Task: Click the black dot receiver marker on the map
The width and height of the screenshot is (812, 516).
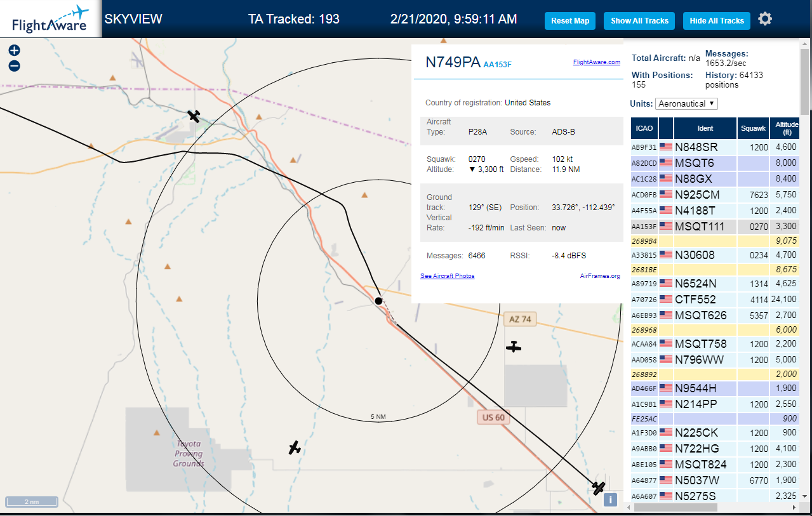Action: (x=378, y=301)
